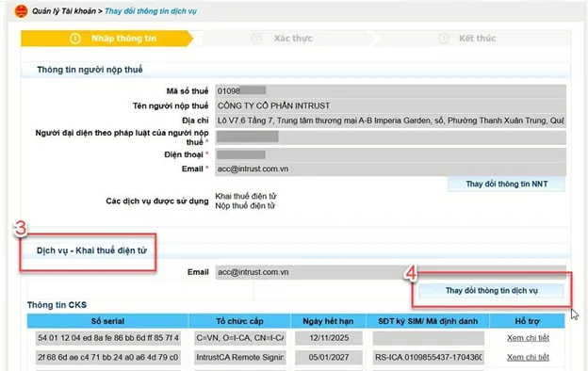Click serial cell starting with 54 01 12 04
The height and width of the screenshot is (371, 588).
(108, 338)
